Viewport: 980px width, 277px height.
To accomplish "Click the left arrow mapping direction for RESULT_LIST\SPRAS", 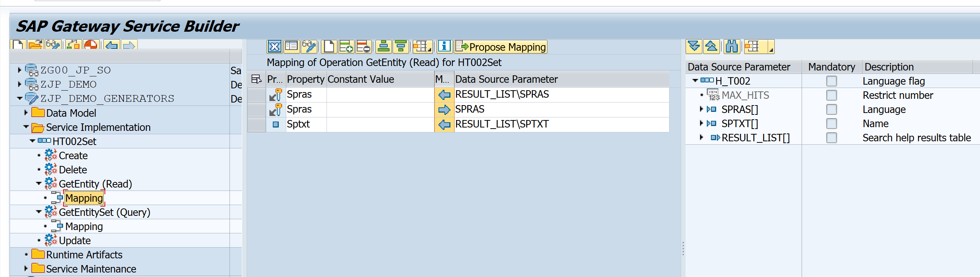I will tap(444, 95).
